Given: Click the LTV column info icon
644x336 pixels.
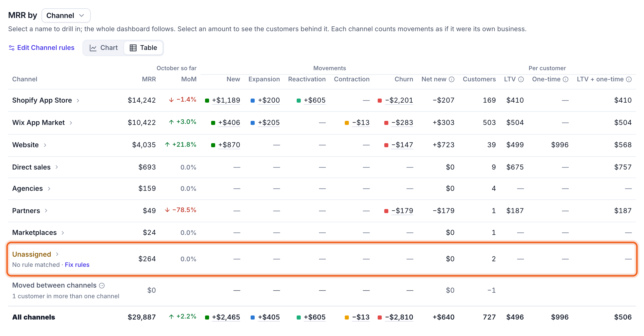Looking at the screenshot, I should 521,79.
